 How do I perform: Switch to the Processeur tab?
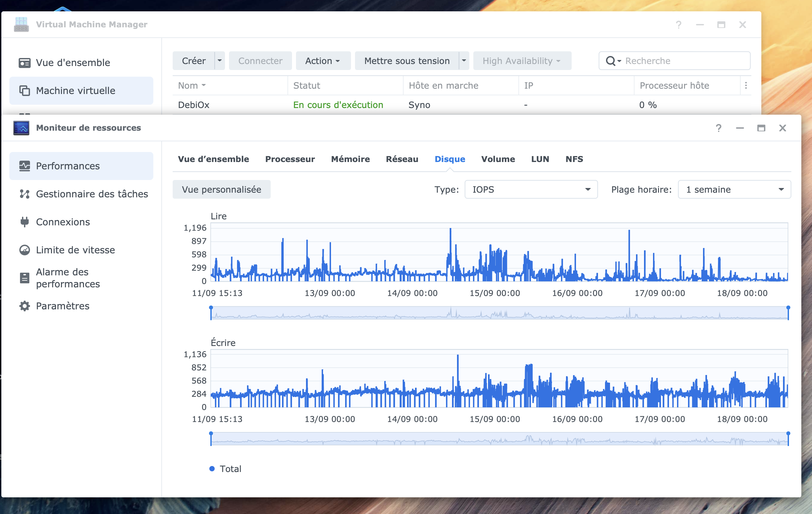coord(290,159)
